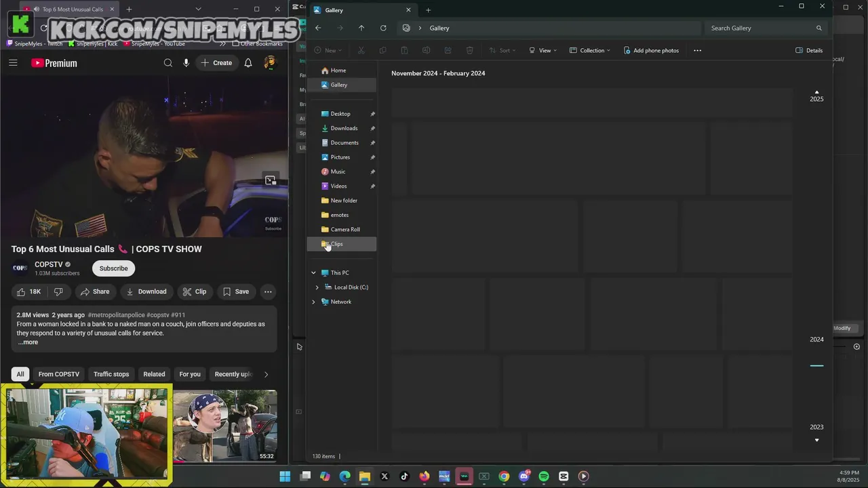Open the YouTube account avatar menu

pyautogui.click(x=270, y=63)
